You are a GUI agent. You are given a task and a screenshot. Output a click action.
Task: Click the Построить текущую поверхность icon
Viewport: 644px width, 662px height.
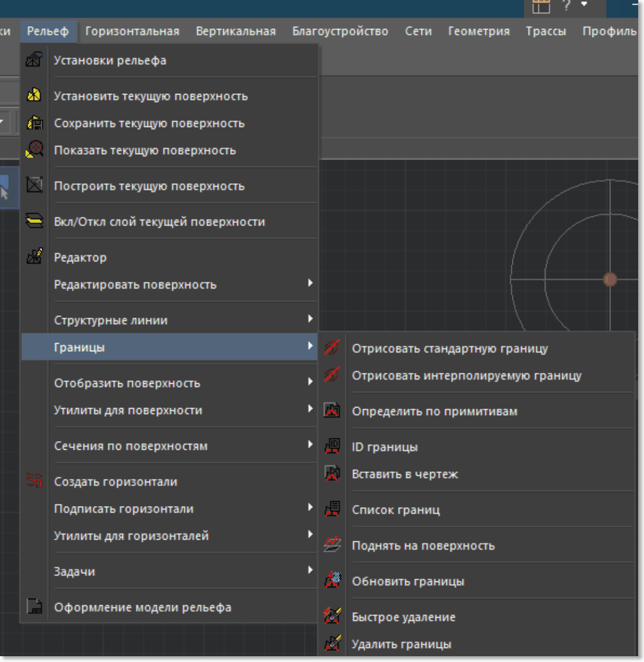[x=34, y=185]
